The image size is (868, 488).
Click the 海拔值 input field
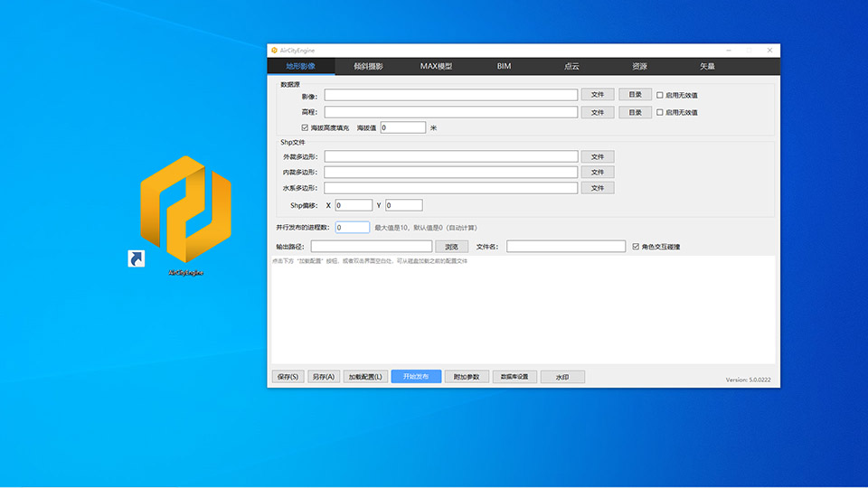tap(403, 127)
